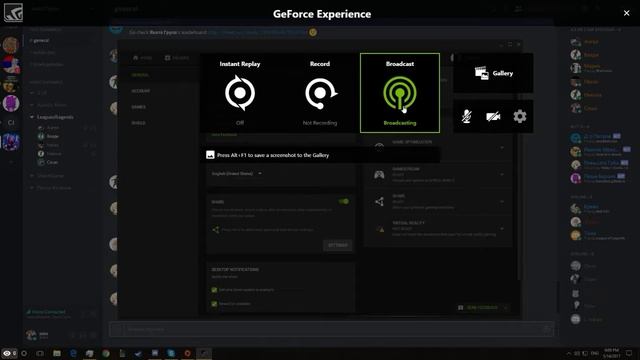This screenshot has height=360, width=640.
Task: Click the taskbar clock
Action: pos(611,353)
